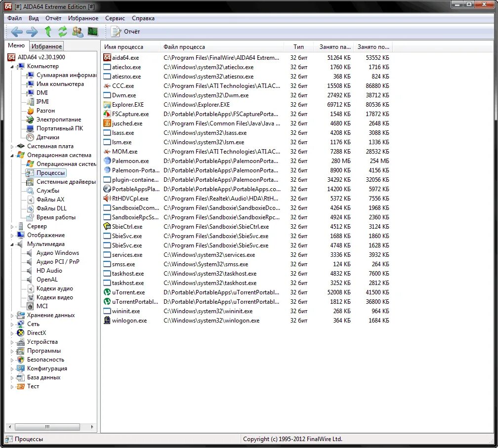Refresh the list with green arrows icon
This screenshot has width=498, height=448.
coord(63,32)
